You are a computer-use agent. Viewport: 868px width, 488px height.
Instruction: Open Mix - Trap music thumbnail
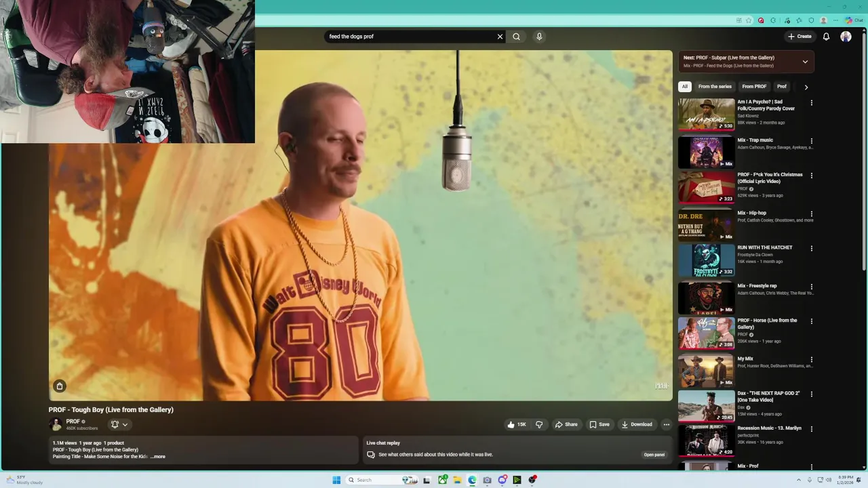[x=706, y=152]
